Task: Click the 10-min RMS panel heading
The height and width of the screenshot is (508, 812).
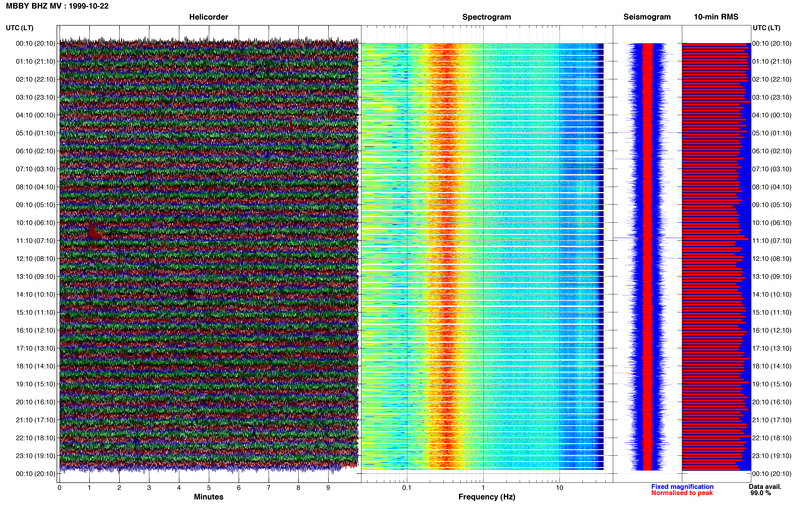Action: tap(716, 17)
